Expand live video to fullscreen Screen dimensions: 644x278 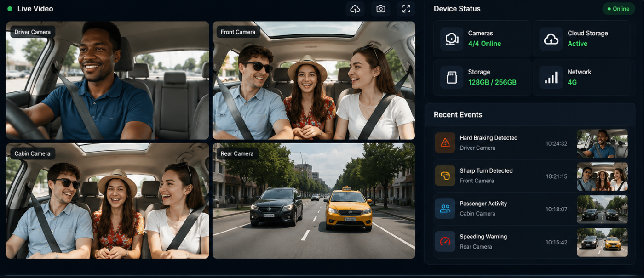[x=406, y=9]
